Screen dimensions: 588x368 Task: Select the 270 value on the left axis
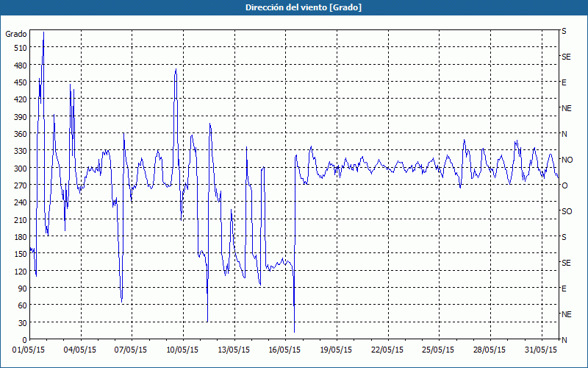(x=21, y=185)
